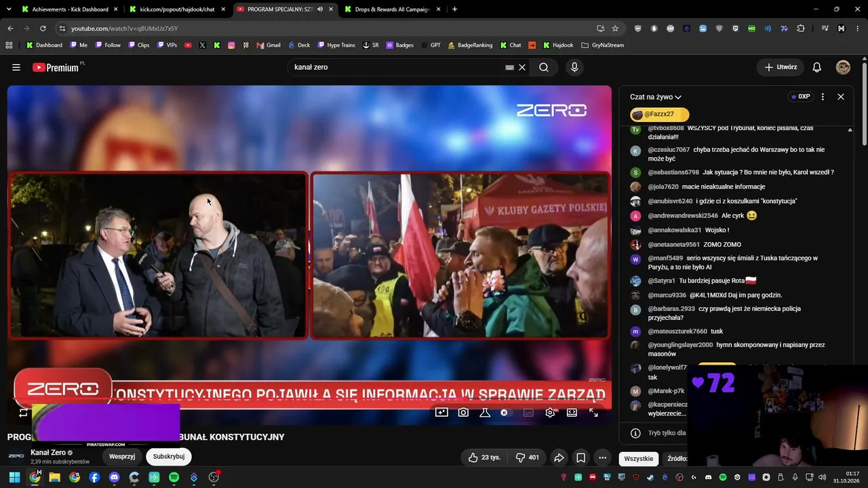Enter full screen video mode
This screenshot has height=488, width=868.
(x=593, y=412)
